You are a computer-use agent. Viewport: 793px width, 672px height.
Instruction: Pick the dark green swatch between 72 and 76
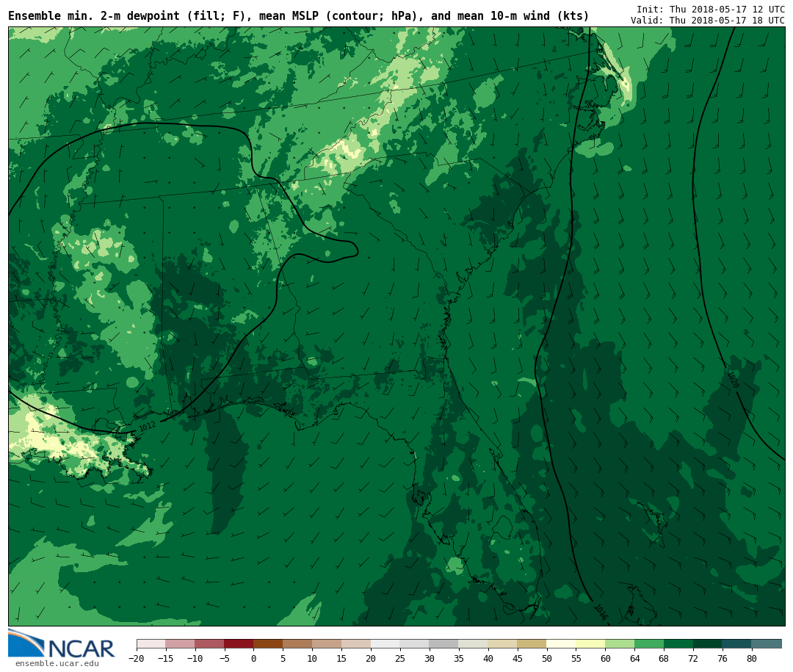(708, 644)
